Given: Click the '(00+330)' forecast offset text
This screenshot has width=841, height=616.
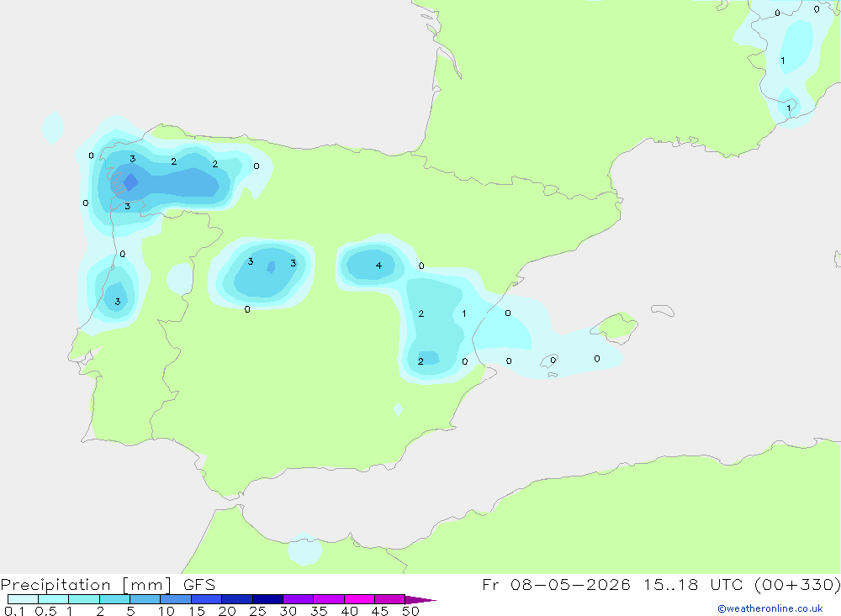Looking at the screenshot, I should [797, 585].
